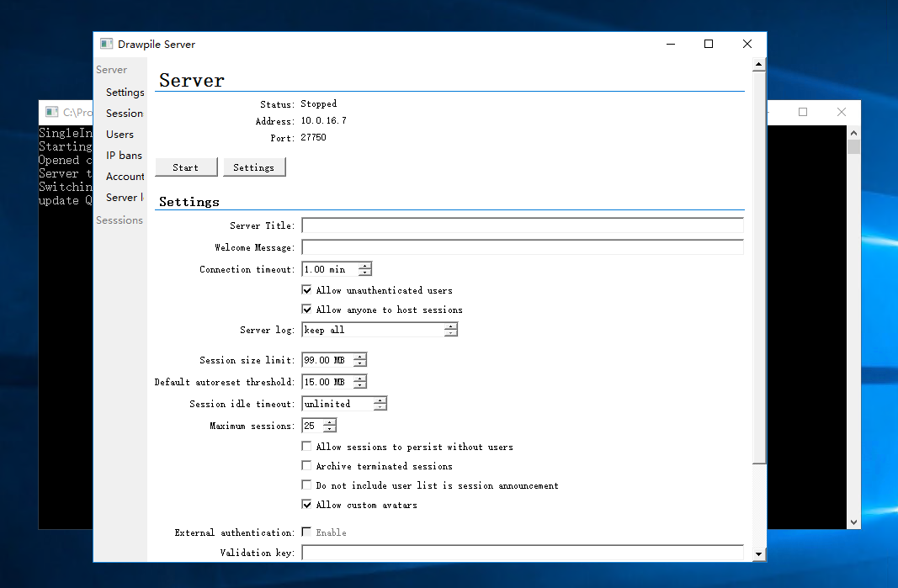Screen dimensions: 898x588
Task: Select Session in the sidebar
Action: tap(125, 114)
